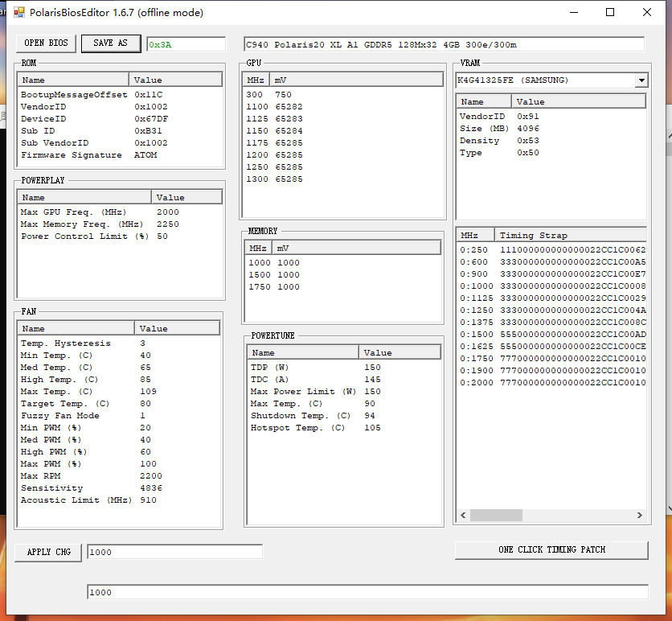Click the timing strap scroll left arrow
The height and width of the screenshot is (621, 672).
point(463,515)
